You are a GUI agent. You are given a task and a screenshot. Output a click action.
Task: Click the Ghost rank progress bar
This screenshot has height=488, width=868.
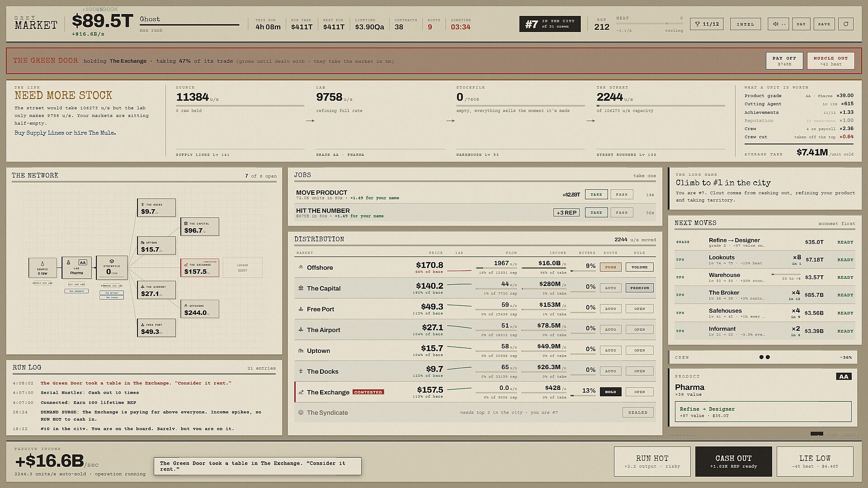tap(189, 25)
